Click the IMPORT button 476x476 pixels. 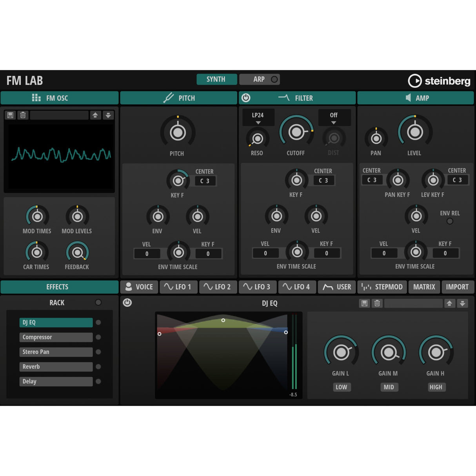(457, 287)
